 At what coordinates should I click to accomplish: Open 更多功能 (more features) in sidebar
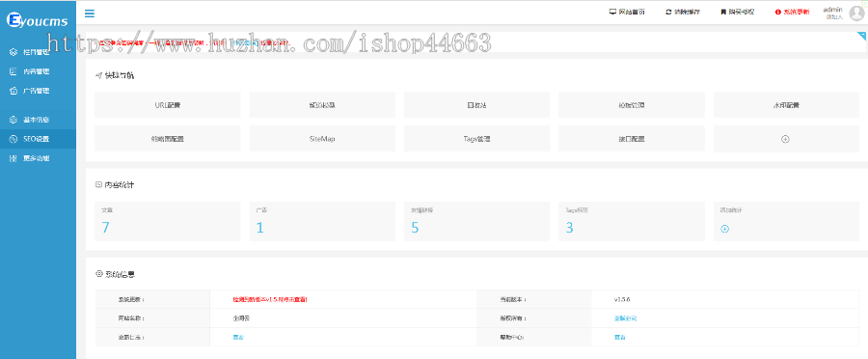pos(38,158)
